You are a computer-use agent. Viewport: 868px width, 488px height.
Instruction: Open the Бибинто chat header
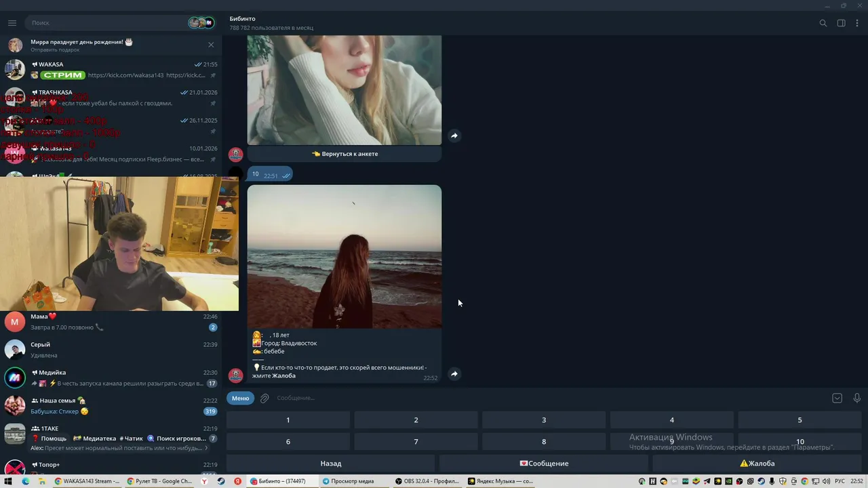point(271,23)
